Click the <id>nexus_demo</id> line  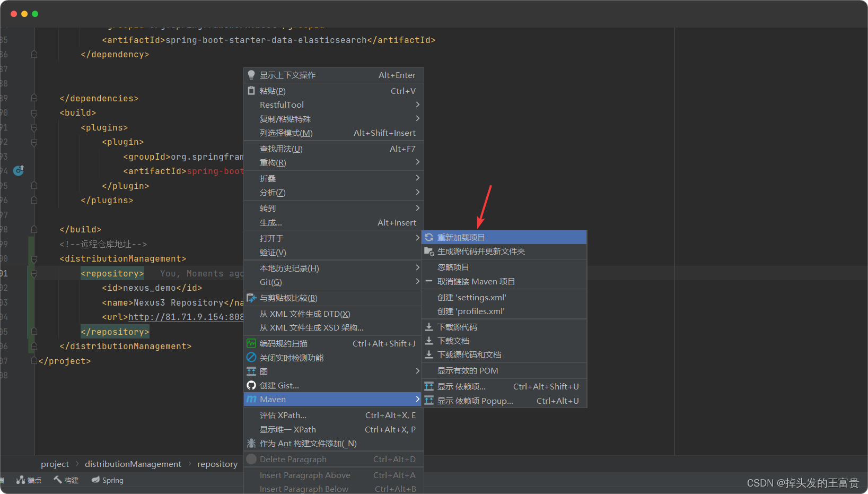click(152, 288)
